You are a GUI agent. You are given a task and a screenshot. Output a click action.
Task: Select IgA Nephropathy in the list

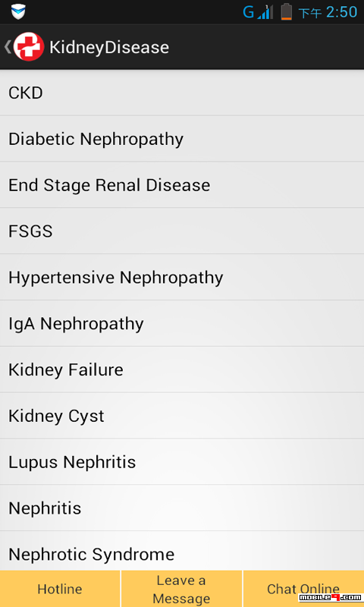[x=182, y=323]
